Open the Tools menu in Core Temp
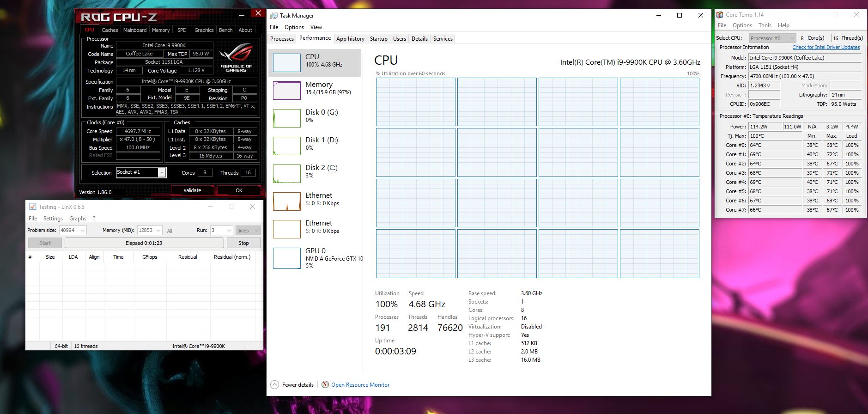The width and height of the screenshot is (868, 414). [x=765, y=25]
